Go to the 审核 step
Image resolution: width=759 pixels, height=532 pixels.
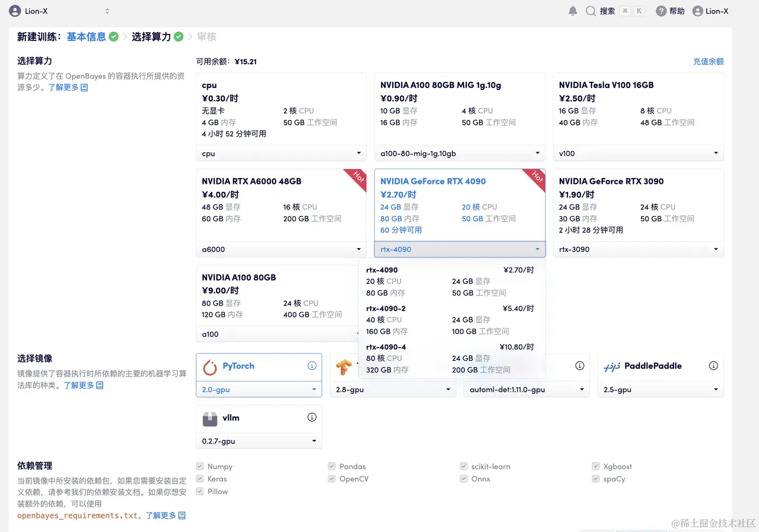click(x=207, y=36)
